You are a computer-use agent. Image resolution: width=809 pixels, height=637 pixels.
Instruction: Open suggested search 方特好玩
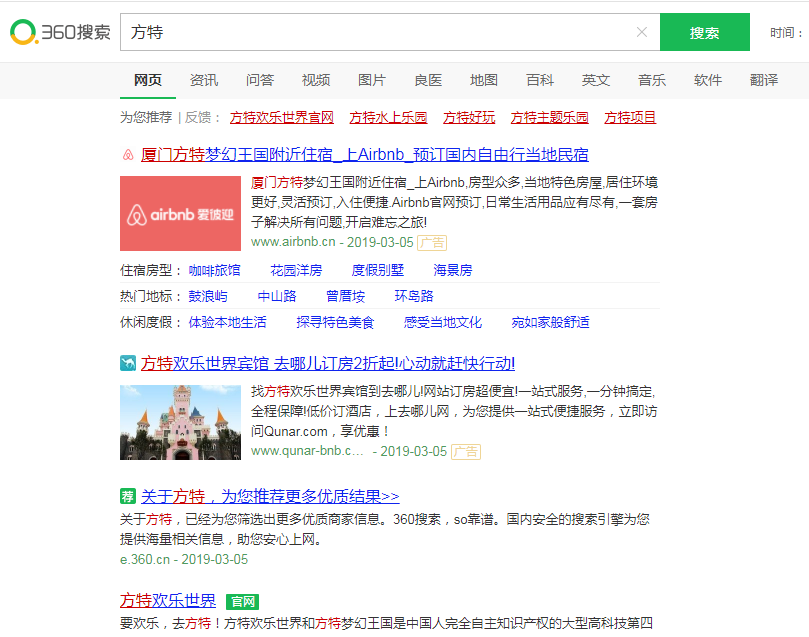(x=469, y=118)
